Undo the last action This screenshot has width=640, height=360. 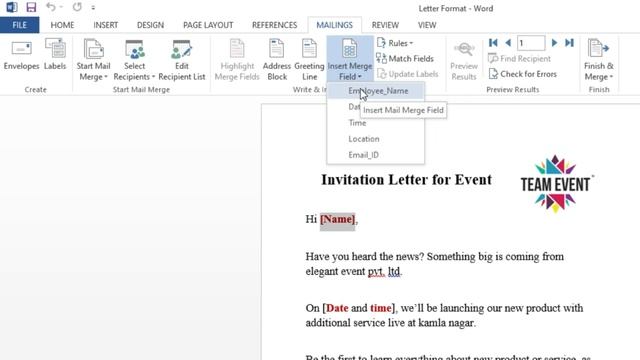click(51, 7)
